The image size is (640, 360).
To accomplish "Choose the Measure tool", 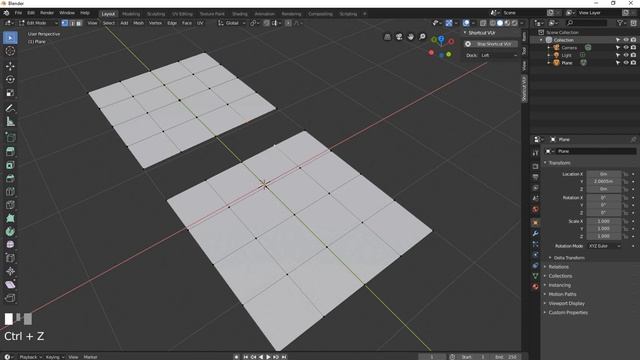I will pyautogui.click(x=10, y=121).
